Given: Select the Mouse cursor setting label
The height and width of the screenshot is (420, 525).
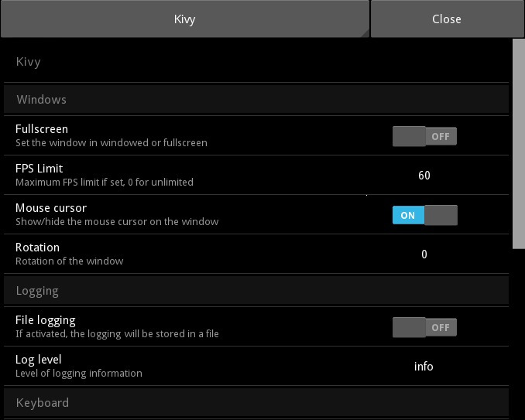Looking at the screenshot, I should tap(51, 208).
